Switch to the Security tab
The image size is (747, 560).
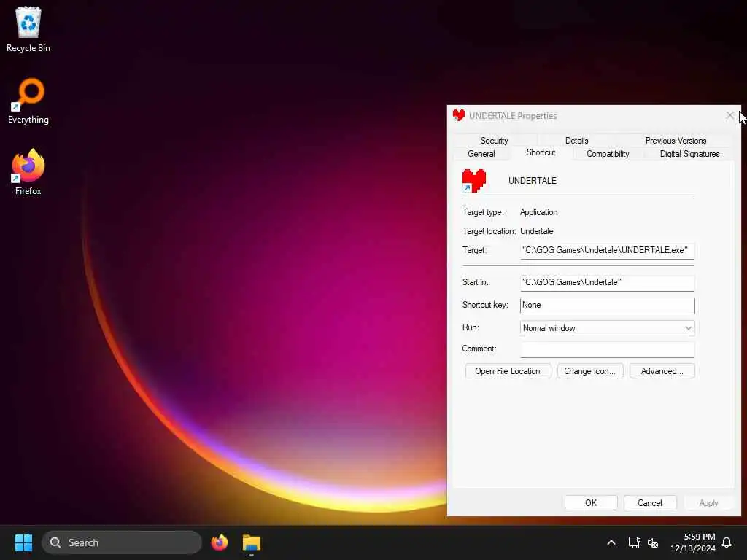(494, 141)
